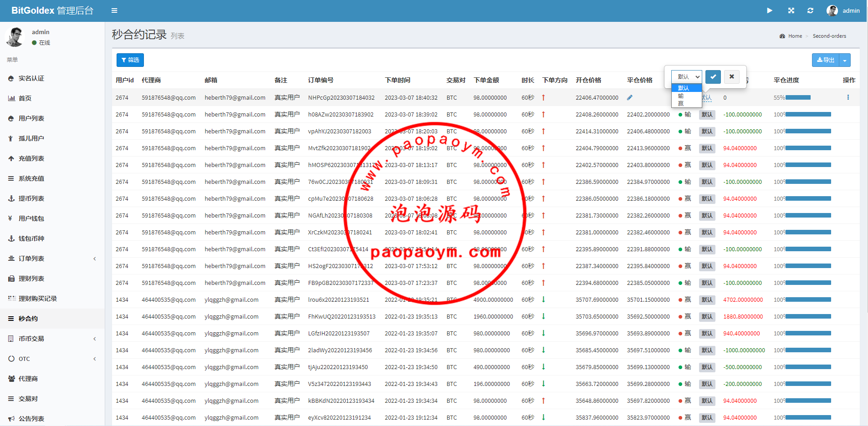Toggle fullscreen with the expand icon

[x=791, y=10]
